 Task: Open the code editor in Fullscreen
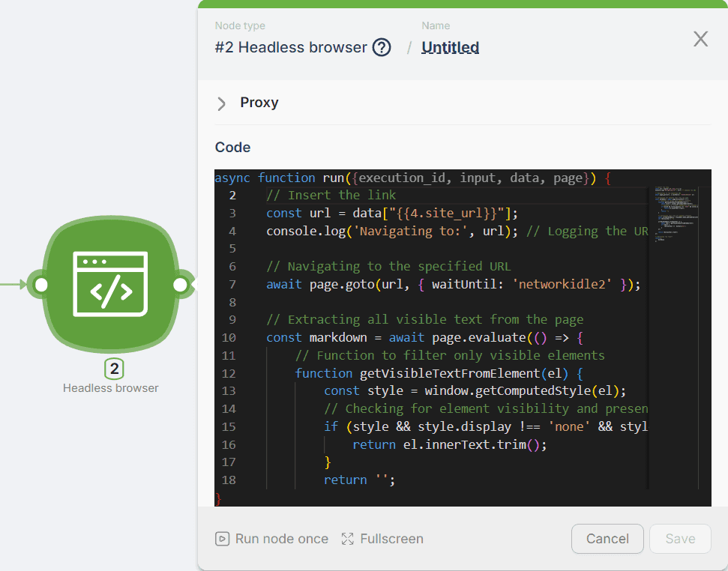click(x=382, y=539)
